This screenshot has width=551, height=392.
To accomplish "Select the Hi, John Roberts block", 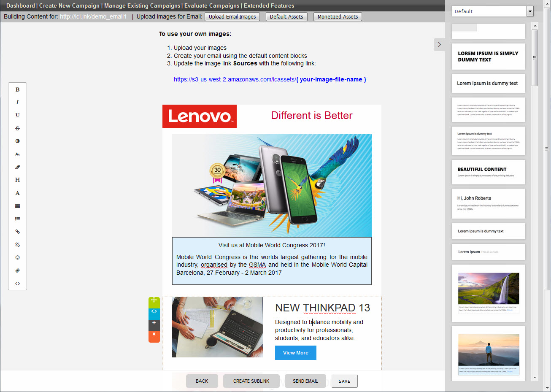I will click(x=489, y=203).
